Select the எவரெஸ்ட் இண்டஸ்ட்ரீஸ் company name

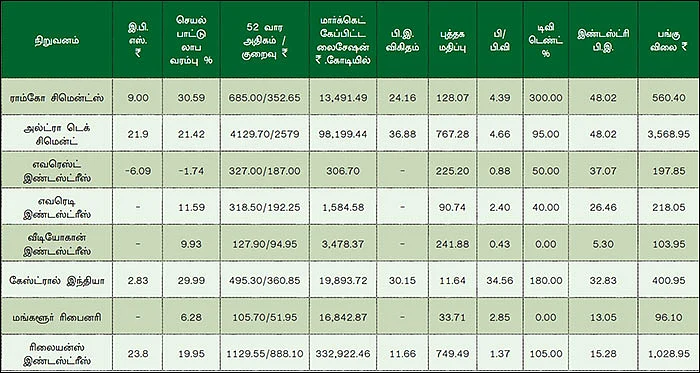pyautogui.click(x=57, y=170)
